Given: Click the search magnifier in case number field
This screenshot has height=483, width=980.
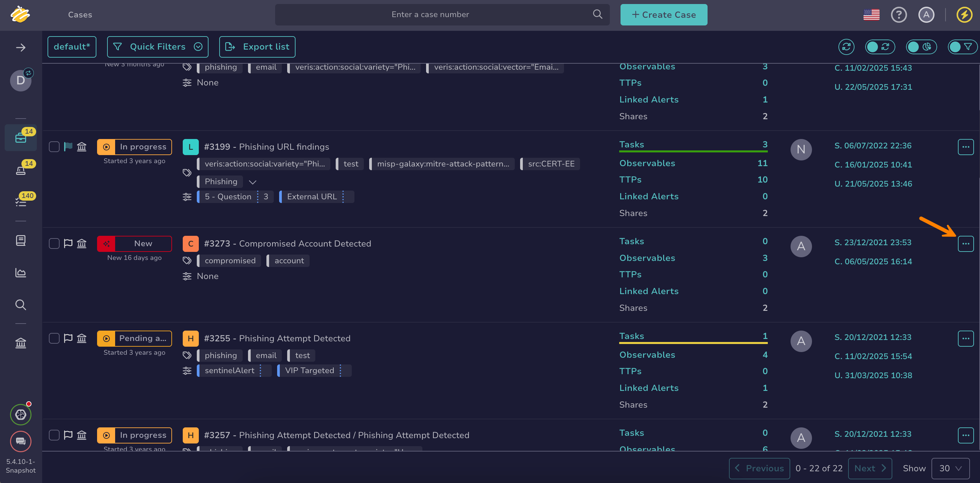Looking at the screenshot, I should 597,14.
